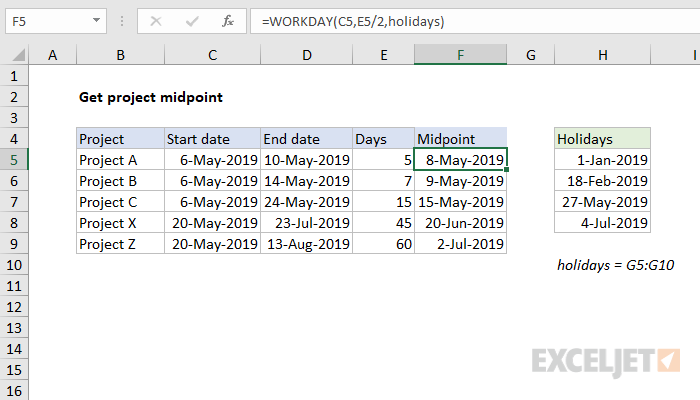Screen dimensions: 700x400
Task: Click the fill handle of cell F5
Action: (507, 170)
